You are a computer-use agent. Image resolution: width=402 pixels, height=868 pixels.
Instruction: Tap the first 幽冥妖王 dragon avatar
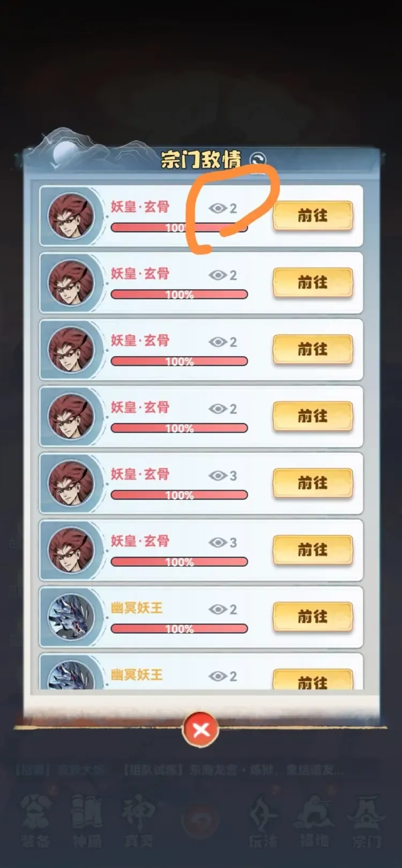coord(71,617)
